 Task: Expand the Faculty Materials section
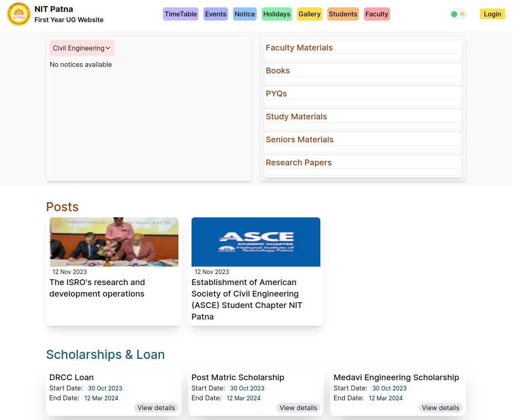pos(363,51)
